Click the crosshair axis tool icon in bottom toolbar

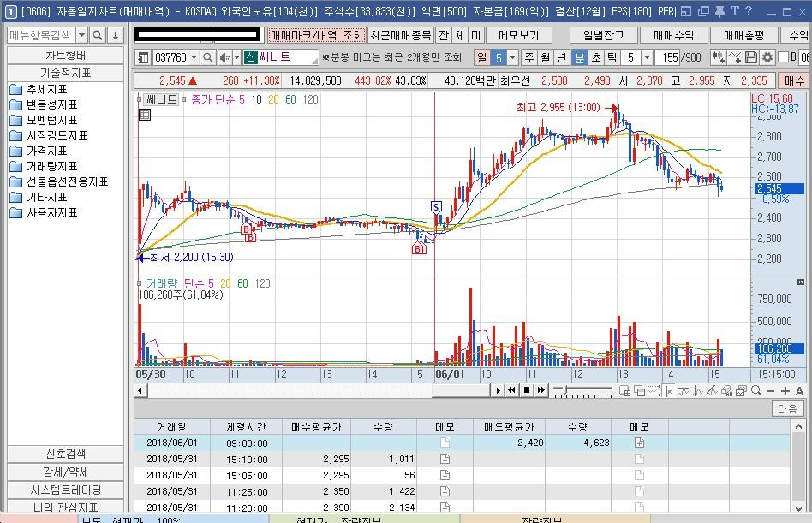(669, 391)
